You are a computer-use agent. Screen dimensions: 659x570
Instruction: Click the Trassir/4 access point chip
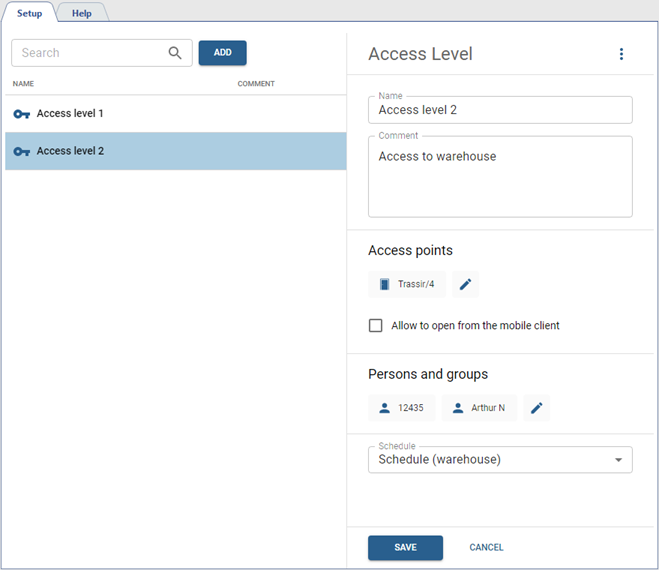(407, 285)
